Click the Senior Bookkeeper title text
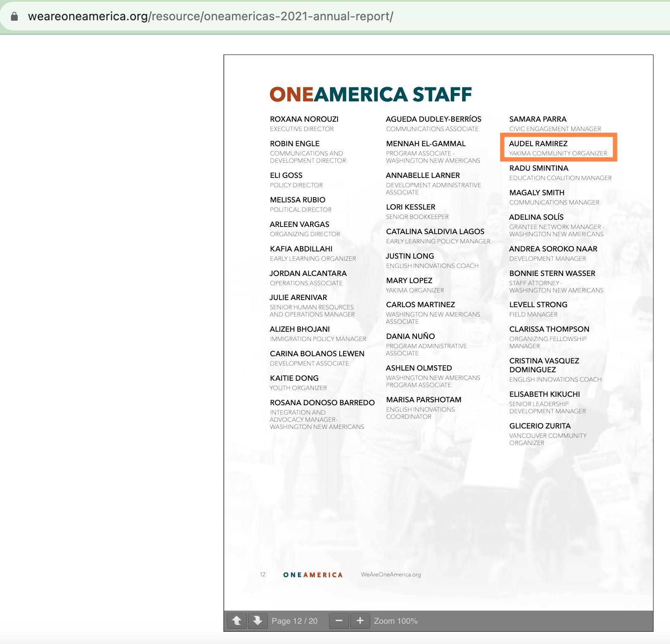The image size is (670, 644). (x=417, y=217)
